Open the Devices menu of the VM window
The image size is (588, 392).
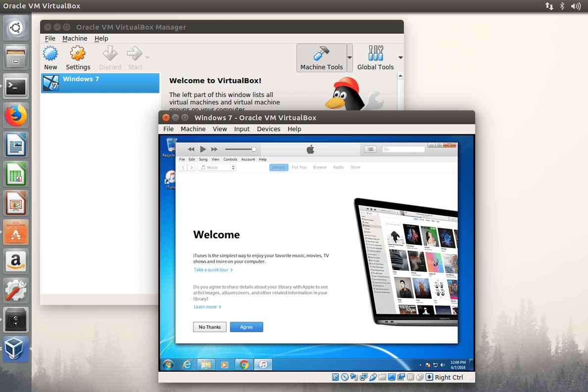(x=268, y=129)
